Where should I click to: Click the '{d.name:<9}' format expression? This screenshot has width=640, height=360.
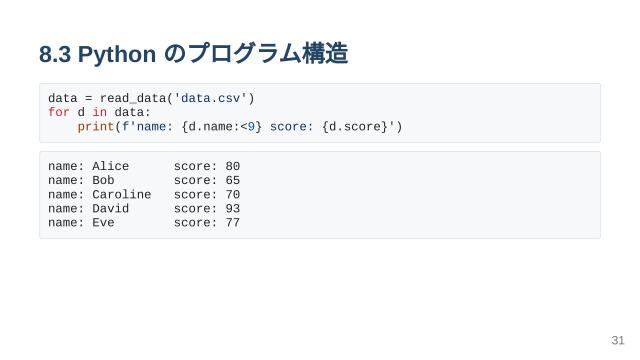click(x=221, y=127)
